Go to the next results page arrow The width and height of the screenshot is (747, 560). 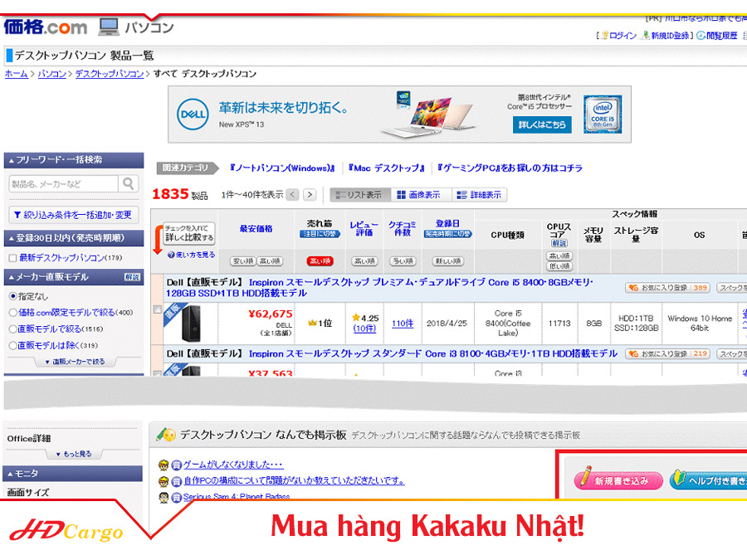(x=310, y=194)
